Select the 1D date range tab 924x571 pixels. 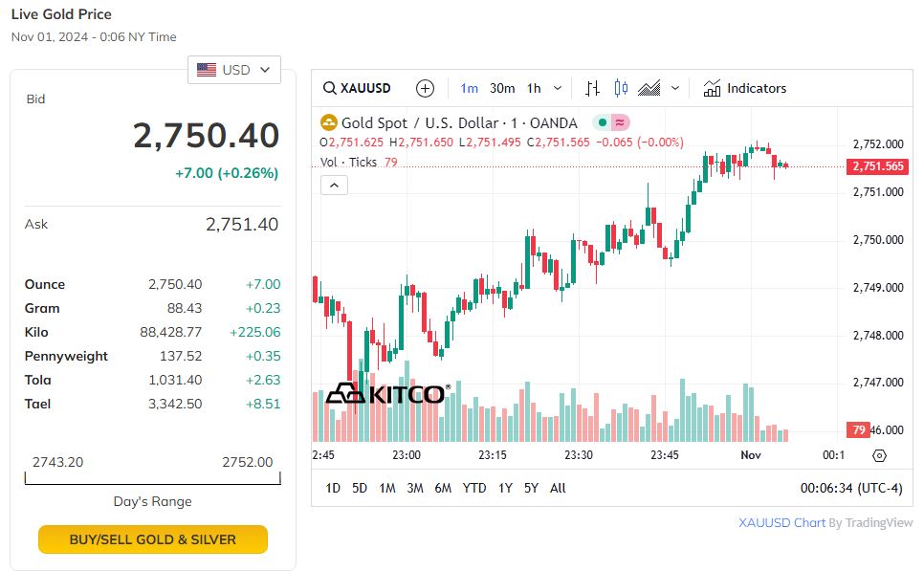point(333,488)
